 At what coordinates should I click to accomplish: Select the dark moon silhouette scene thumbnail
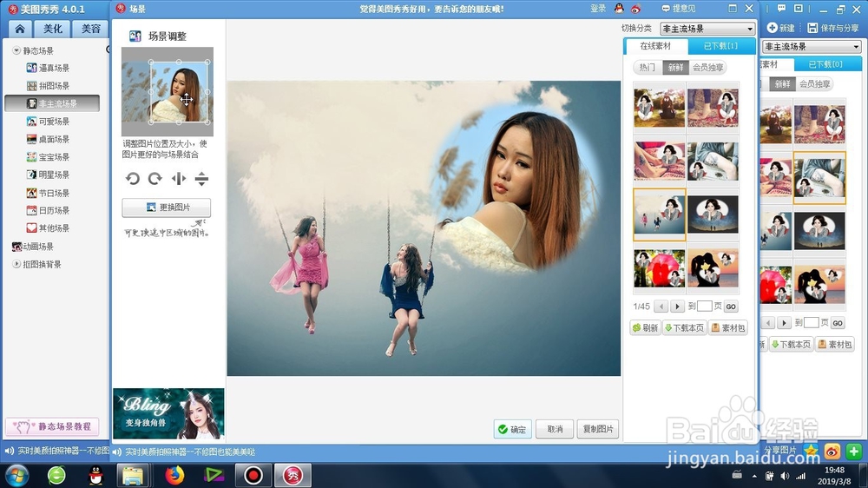tap(713, 214)
